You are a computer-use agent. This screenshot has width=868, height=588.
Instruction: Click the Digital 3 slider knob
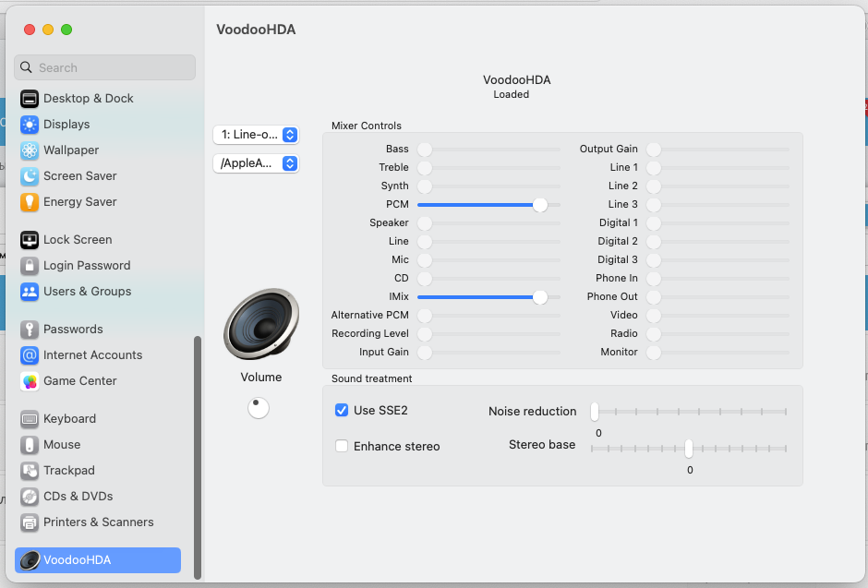point(654,260)
